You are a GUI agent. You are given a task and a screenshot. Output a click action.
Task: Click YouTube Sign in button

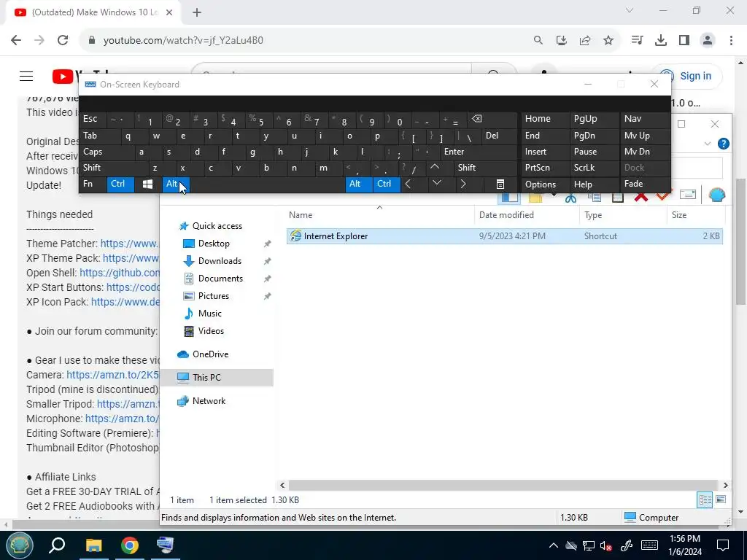point(689,76)
